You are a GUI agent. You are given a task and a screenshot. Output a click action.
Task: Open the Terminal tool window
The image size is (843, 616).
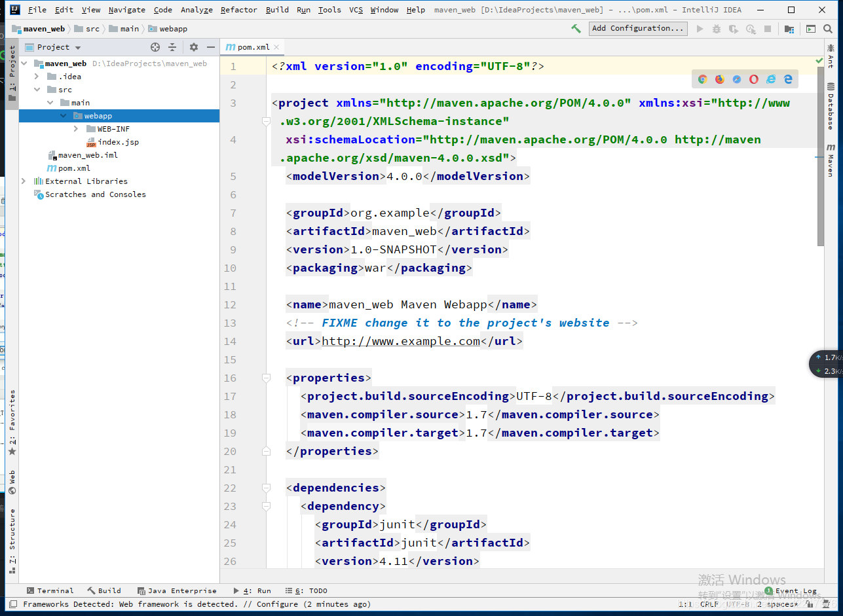point(50,590)
